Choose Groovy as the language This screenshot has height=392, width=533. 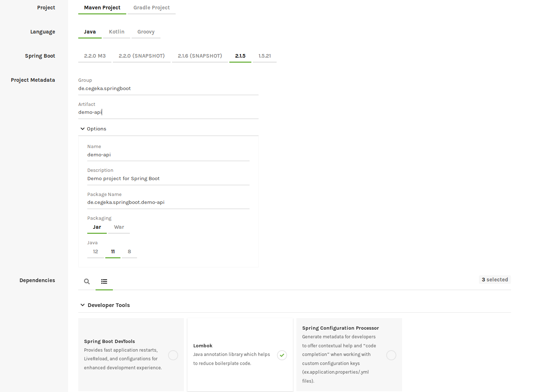pyautogui.click(x=146, y=32)
